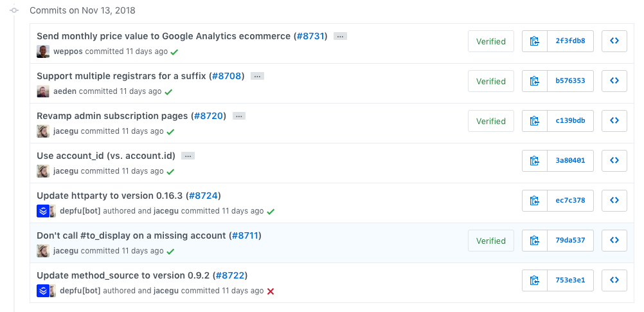Open pull request #8731 link
644x312 pixels.
click(x=311, y=36)
